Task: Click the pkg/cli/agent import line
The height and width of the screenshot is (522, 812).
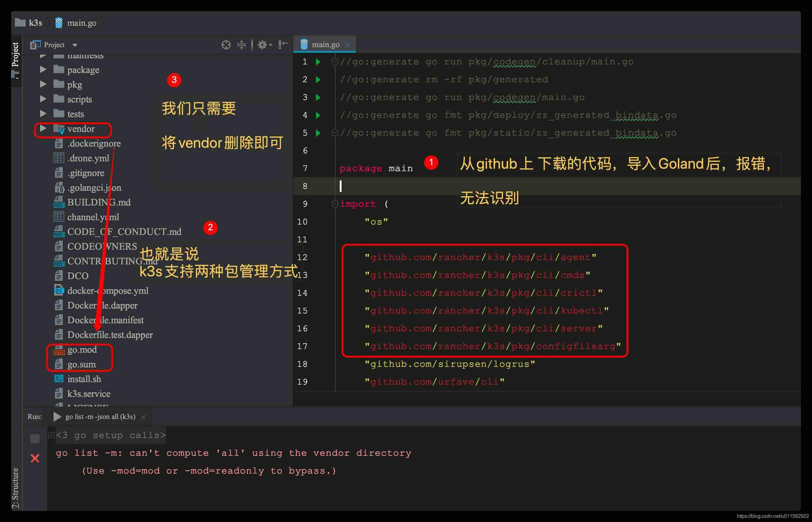Action: 481,257
